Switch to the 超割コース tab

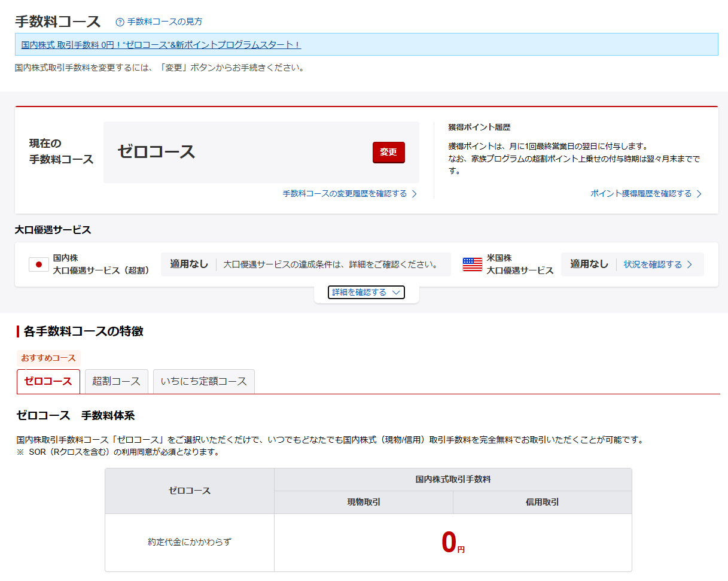(x=116, y=382)
